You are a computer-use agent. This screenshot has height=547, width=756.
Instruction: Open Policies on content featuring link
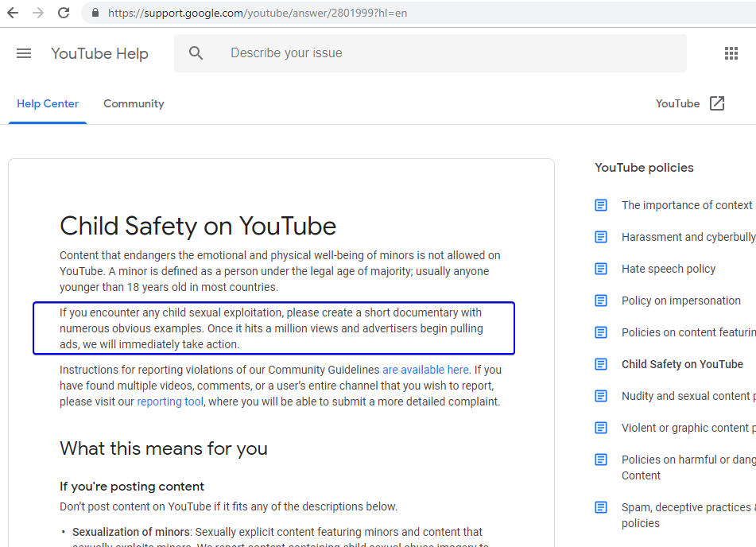point(688,333)
